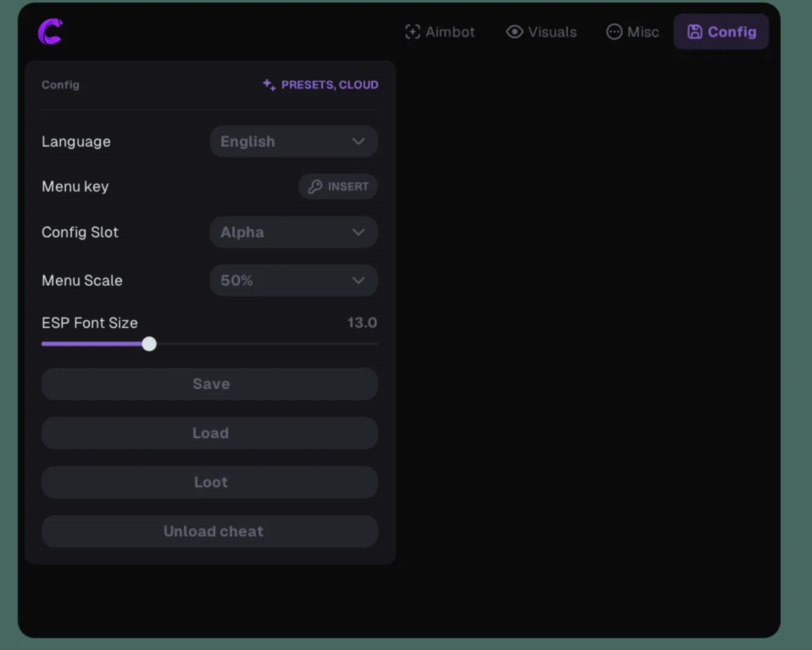Viewport: 812px width, 650px height.
Task: Switch to the Aimbot tab label
Action: point(450,32)
